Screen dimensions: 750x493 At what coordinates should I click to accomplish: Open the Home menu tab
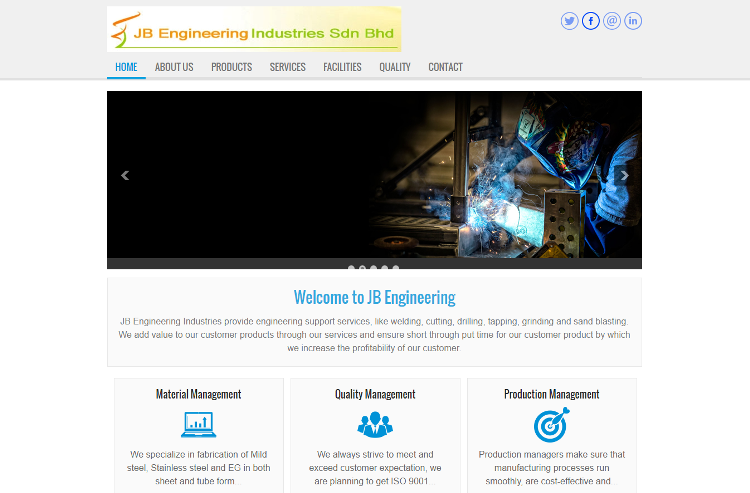pos(126,67)
